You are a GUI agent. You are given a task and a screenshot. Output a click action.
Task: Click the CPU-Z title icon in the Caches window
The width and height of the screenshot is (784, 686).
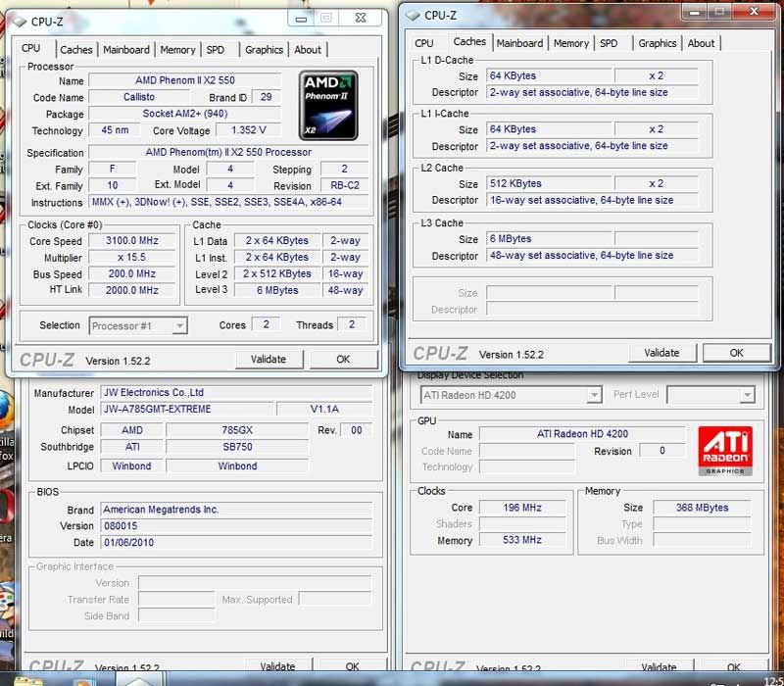click(413, 16)
